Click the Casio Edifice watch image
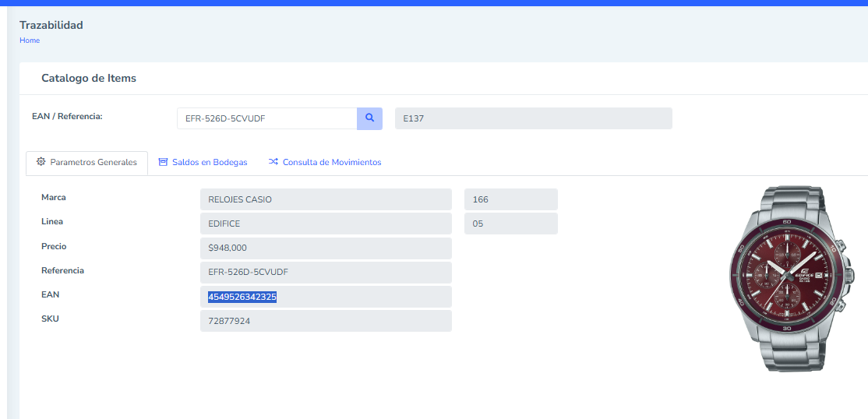Viewport: 868px width, 419px height. pos(790,278)
